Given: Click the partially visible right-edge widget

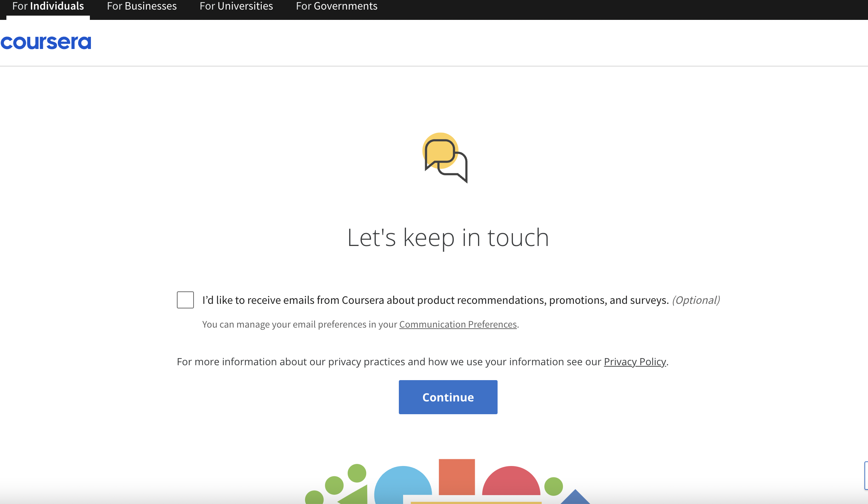Looking at the screenshot, I should coord(866,476).
